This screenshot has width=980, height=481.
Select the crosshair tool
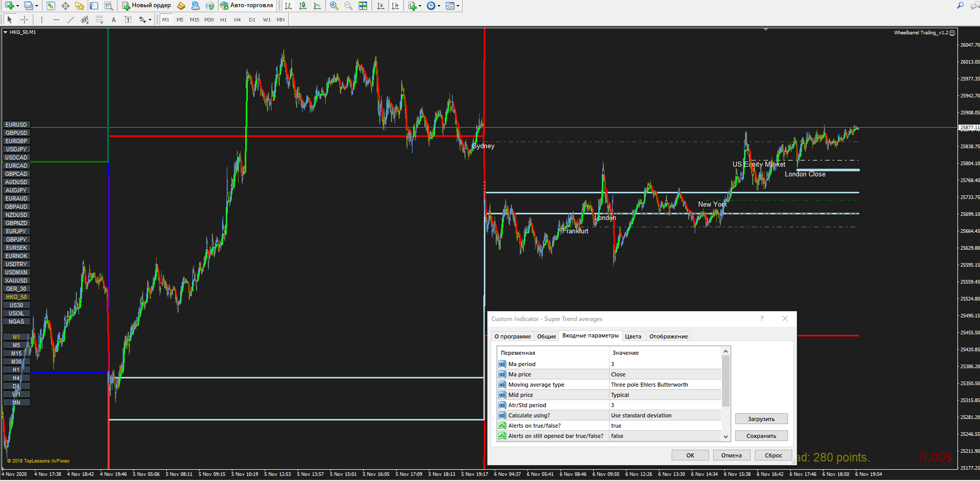coord(24,19)
